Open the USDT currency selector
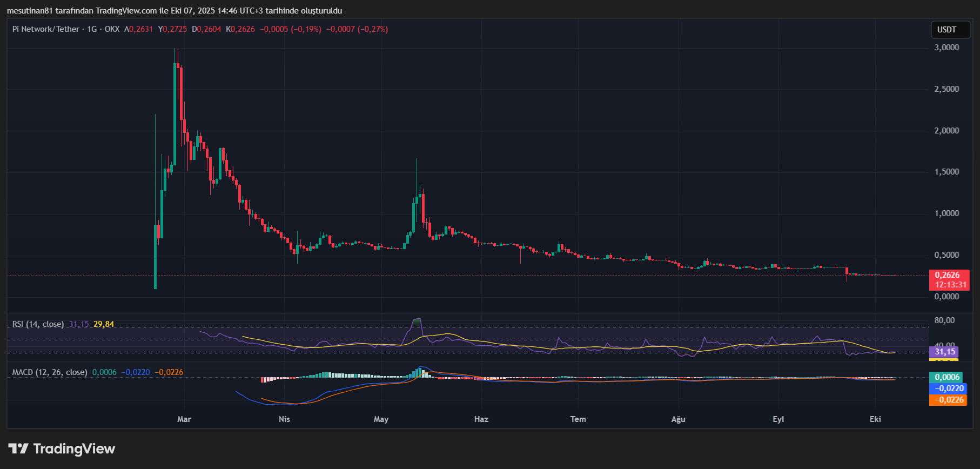The height and width of the screenshot is (469, 980). (947, 30)
